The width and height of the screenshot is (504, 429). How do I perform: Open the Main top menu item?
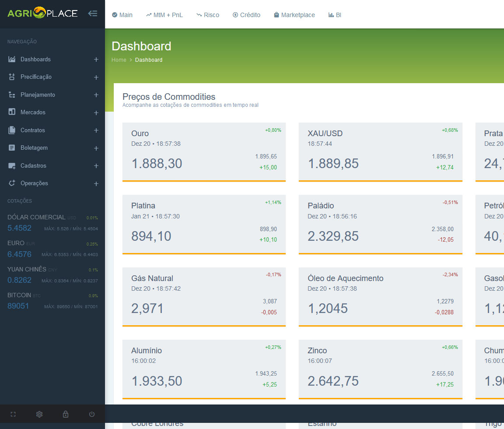pos(122,15)
